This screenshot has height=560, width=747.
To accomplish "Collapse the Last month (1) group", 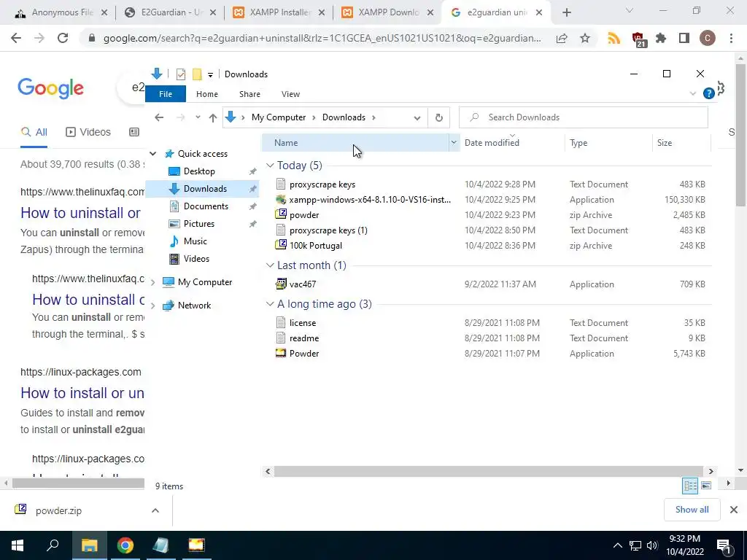I will coord(270,265).
